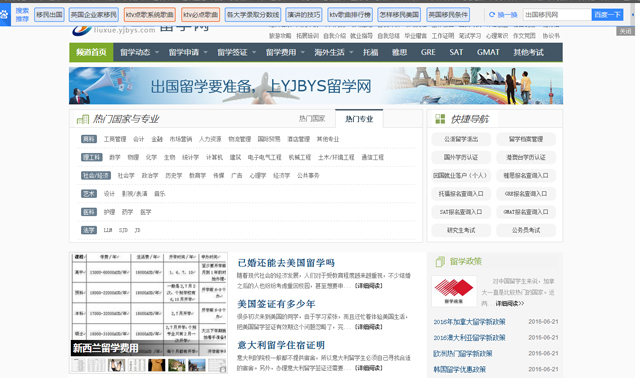Click the 研究生考试 quick nav button
This screenshot has width=640, height=378.
(461, 230)
